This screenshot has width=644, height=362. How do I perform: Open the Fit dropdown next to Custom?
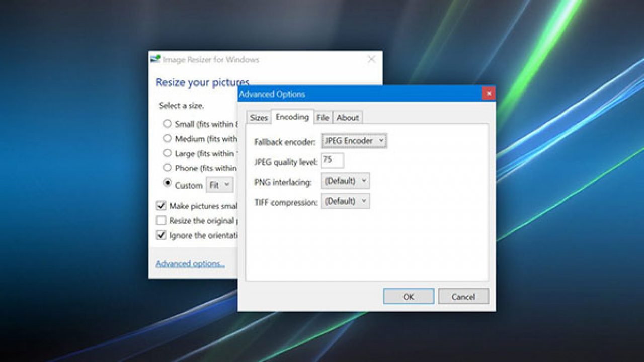219,185
